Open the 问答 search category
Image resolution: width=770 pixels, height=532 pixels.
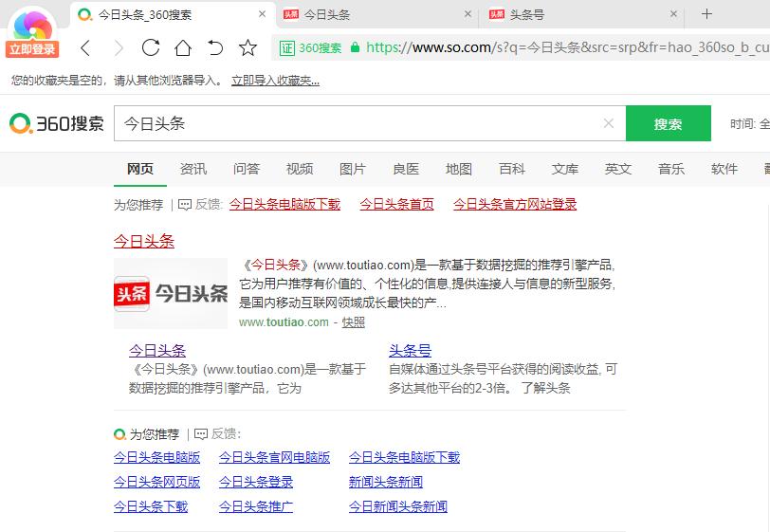[247, 169]
